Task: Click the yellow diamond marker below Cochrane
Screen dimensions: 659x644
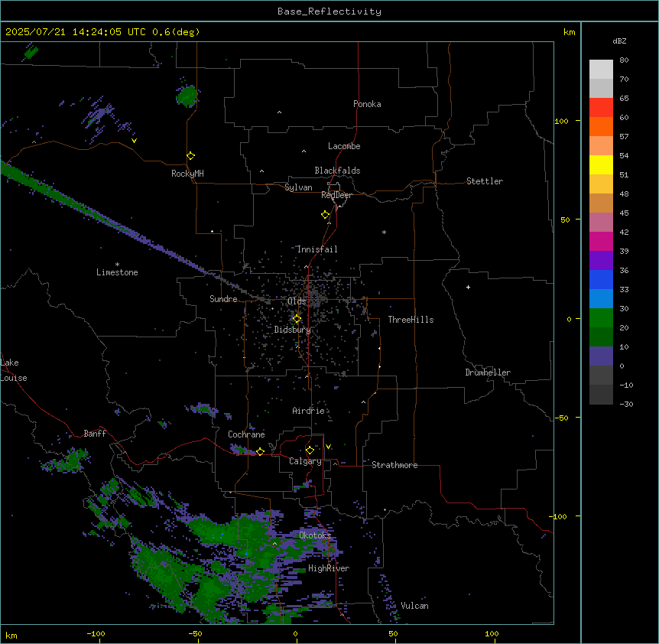Action: pyautogui.click(x=260, y=451)
